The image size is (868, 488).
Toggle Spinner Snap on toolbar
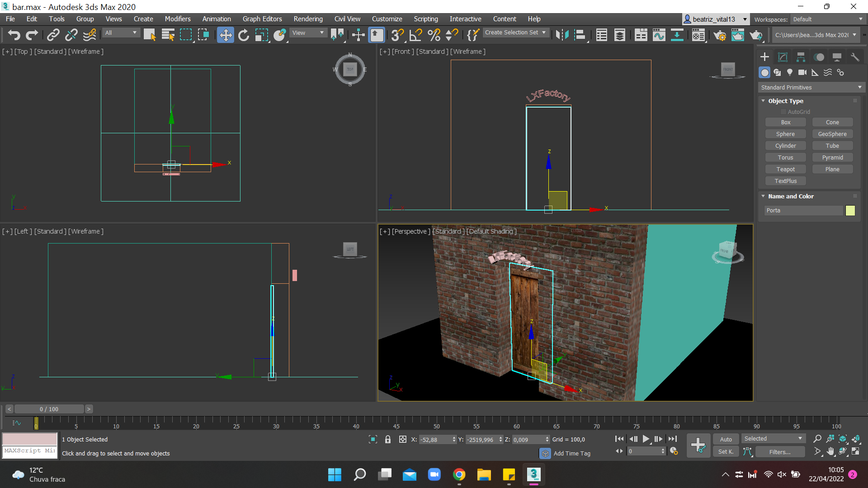pyautogui.click(x=452, y=35)
